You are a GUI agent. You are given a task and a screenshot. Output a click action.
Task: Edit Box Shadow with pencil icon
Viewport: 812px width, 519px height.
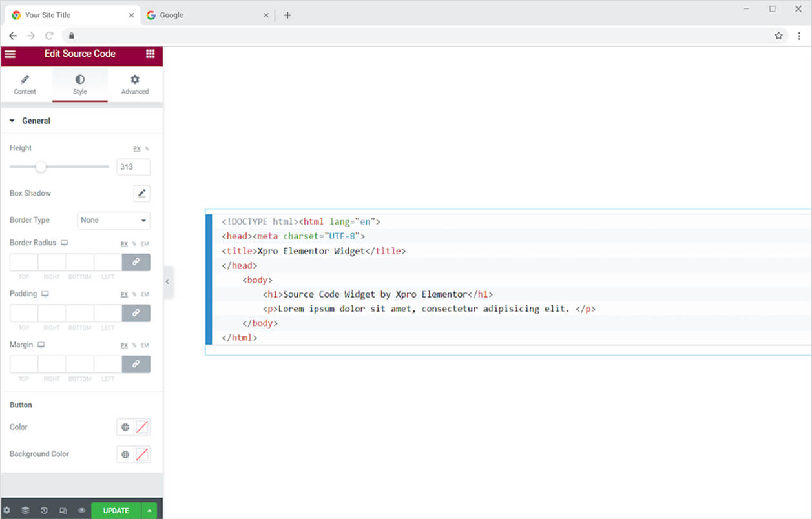coord(141,193)
